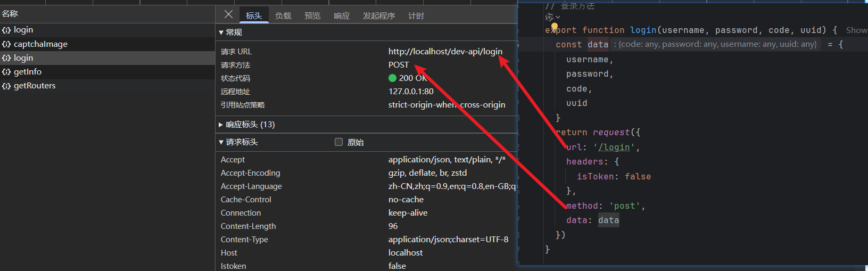
Task: Close the request details pane
Action: pyautogui.click(x=228, y=14)
